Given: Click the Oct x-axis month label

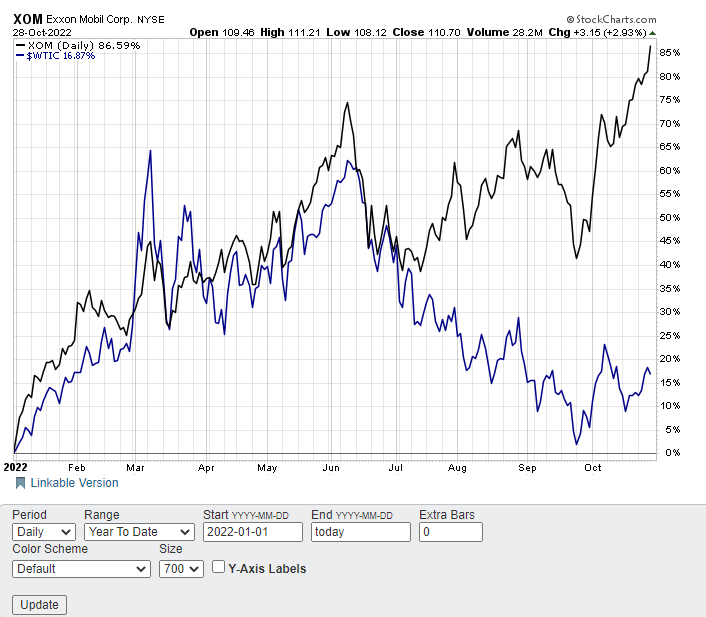Looking at the screenshot, I should coord(593,467).
